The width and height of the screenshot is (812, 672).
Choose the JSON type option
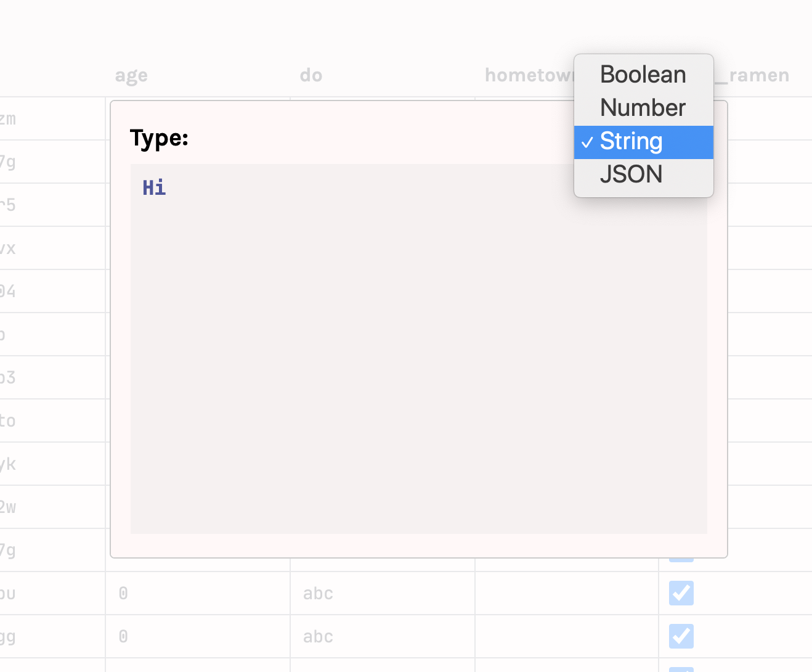631,174
